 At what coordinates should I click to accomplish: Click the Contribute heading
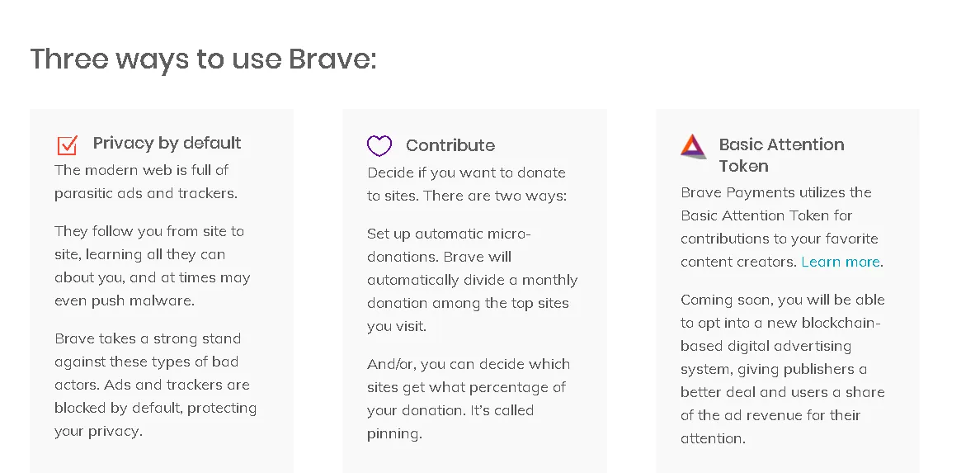[450, 145]
